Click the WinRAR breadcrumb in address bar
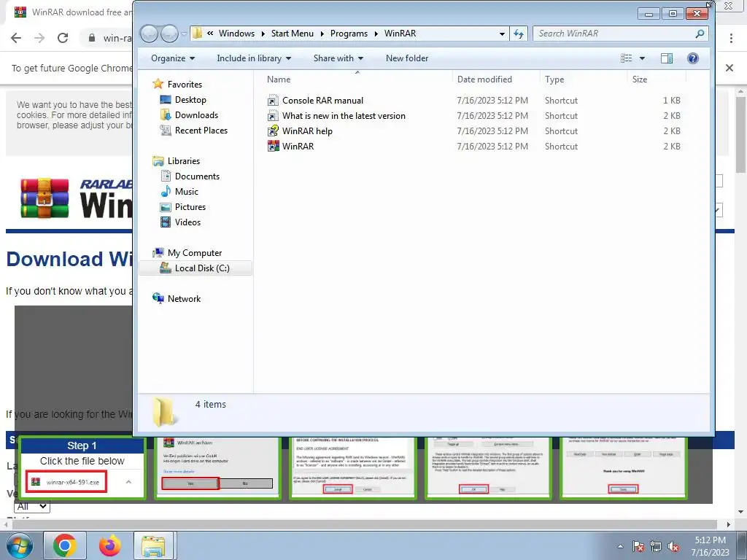The height and width of the screenshot is (560, 747). (400, 34)
